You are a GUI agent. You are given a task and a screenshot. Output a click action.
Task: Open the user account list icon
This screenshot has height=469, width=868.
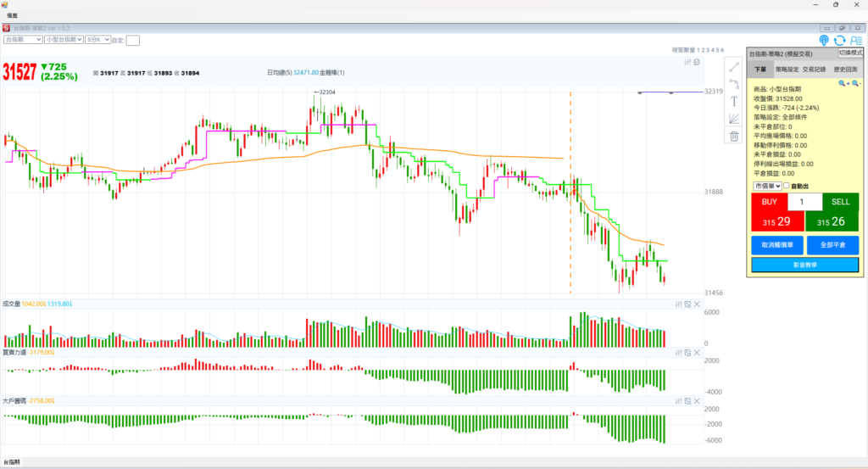(855, 40)
